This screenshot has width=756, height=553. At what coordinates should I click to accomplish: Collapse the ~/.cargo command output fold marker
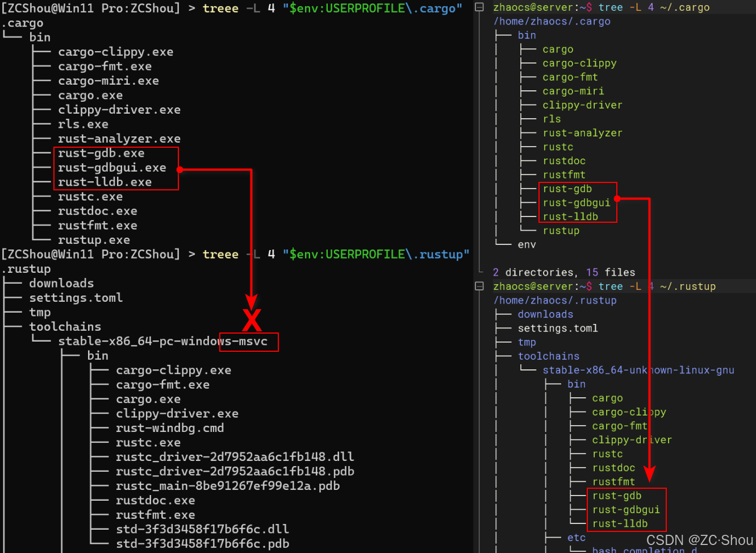(x=479, y=7)
